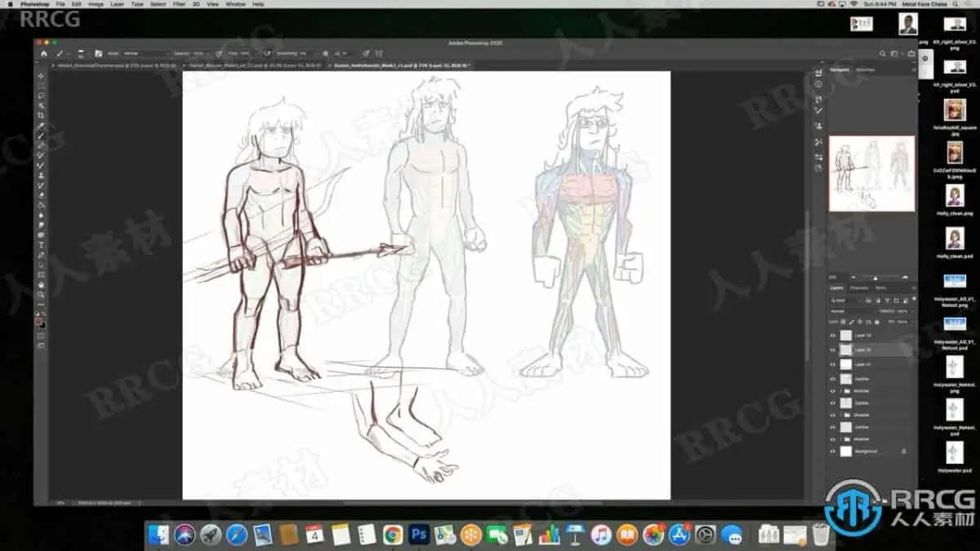Select the 'Background' layer name
Screen dimensions: 980x551
point(866,451)
